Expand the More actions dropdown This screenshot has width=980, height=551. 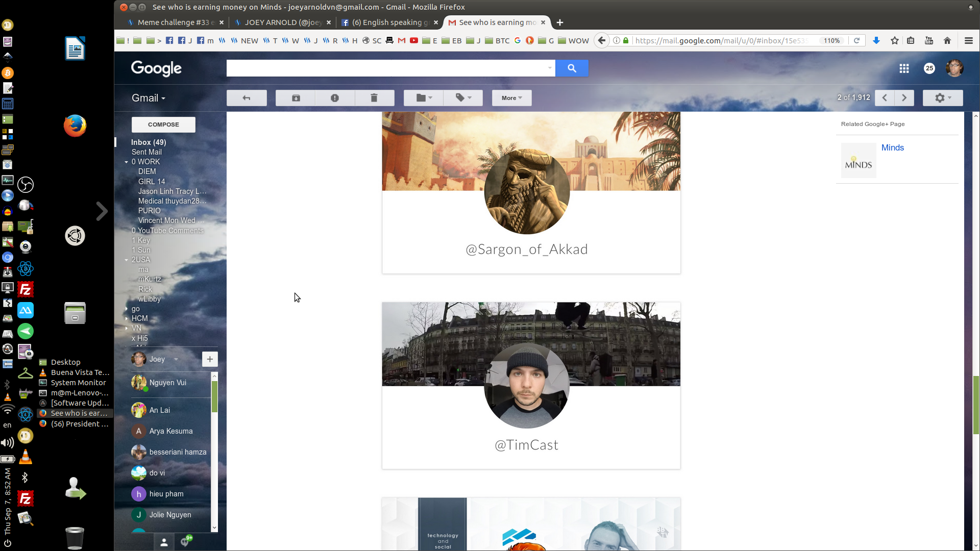(511, 98)
